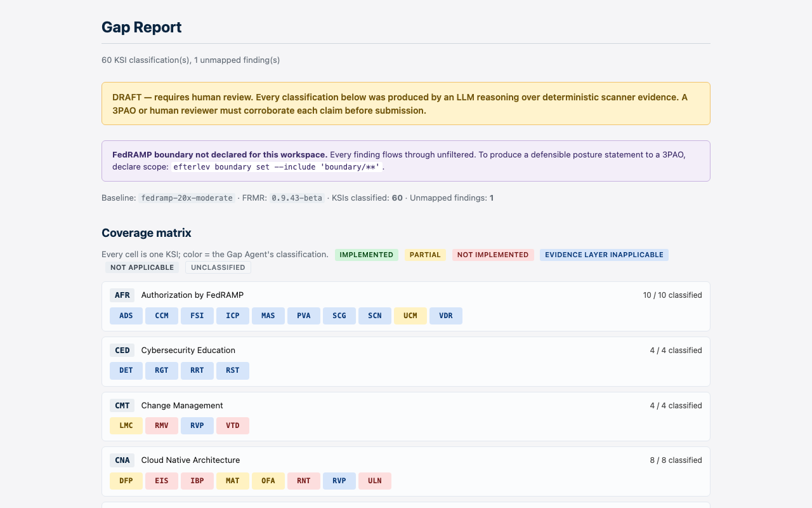812x508 pixels.
Task: Click the red NOT IMPLEMENTED legend badge
Action: (493, 255)
